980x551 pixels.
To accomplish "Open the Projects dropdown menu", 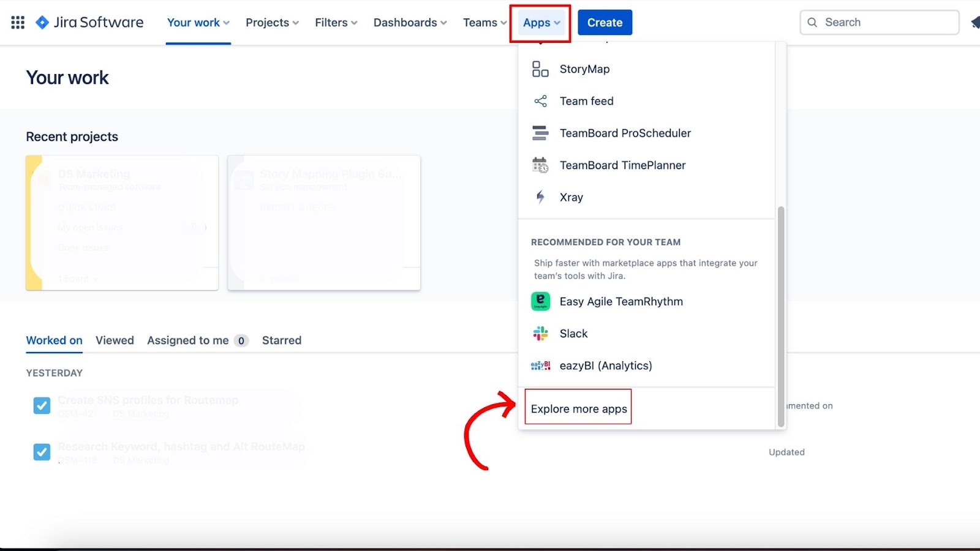I will click(x=272, y=23).
